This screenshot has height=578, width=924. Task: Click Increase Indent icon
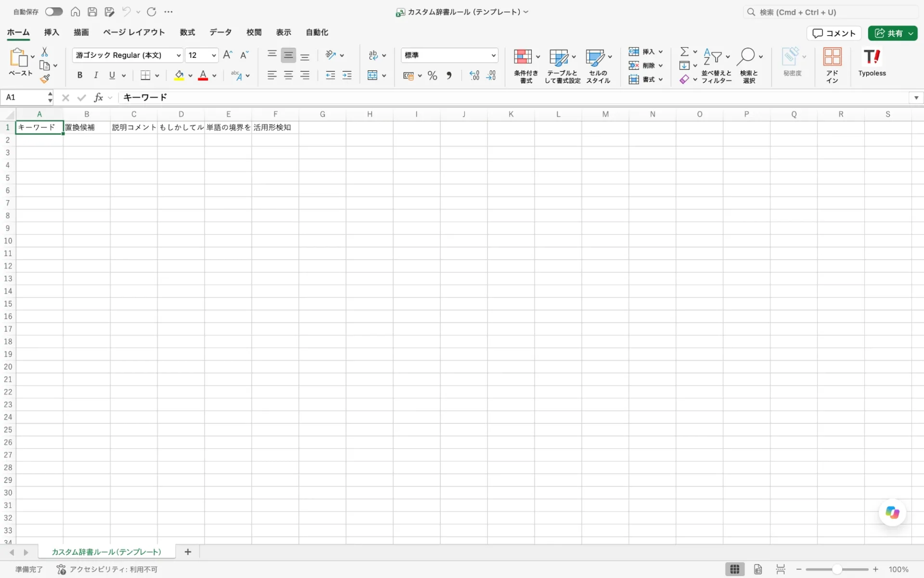(x=347, y=75)
